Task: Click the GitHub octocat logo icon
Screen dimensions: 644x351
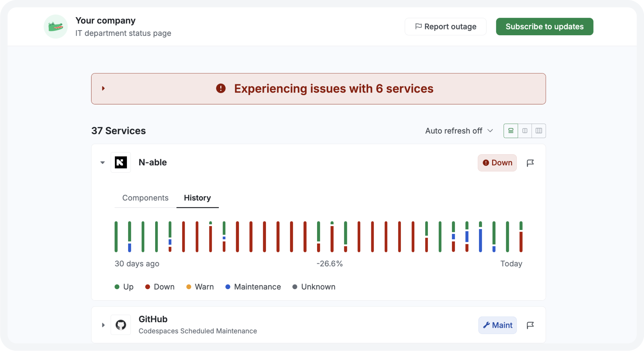Action: [121, 325]
